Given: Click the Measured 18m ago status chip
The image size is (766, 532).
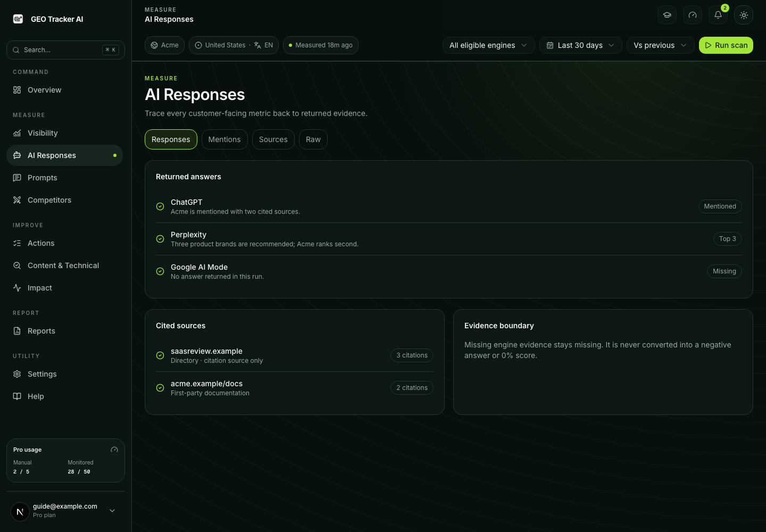Looking at the screenshot, I should (x=321, y=45).
